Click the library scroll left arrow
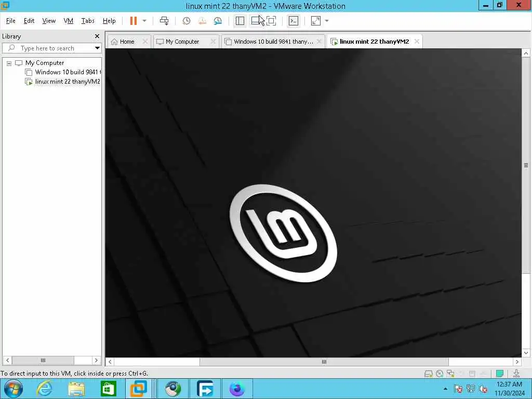 pyautogui.click(x=7, y=361)
